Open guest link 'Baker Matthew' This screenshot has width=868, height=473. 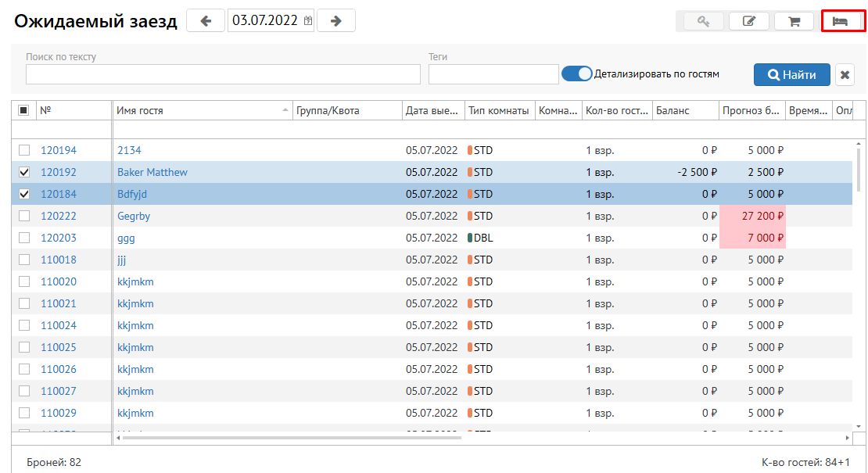tap(152, 172)
